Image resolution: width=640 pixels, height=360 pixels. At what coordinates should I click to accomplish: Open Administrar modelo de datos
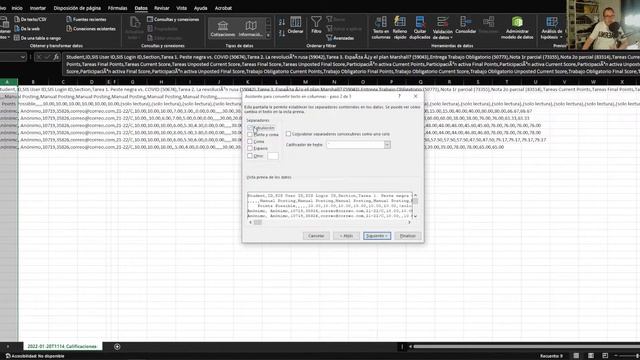[x=517, y=28]
